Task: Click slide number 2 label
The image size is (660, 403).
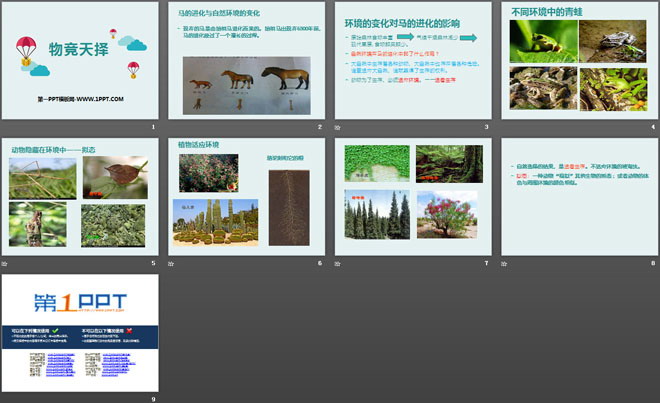Action: point(320,127)
